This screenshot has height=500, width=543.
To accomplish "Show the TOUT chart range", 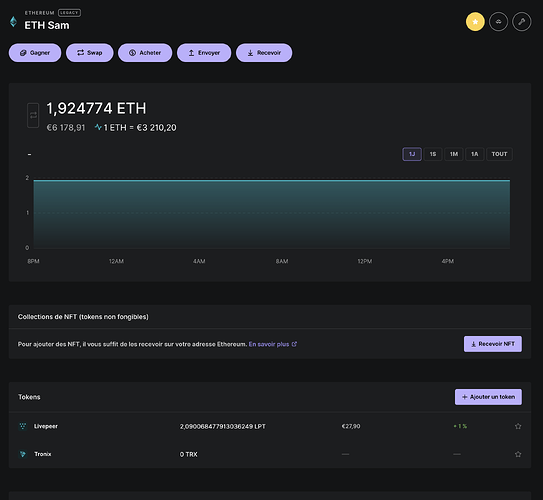I will point(499,154).
